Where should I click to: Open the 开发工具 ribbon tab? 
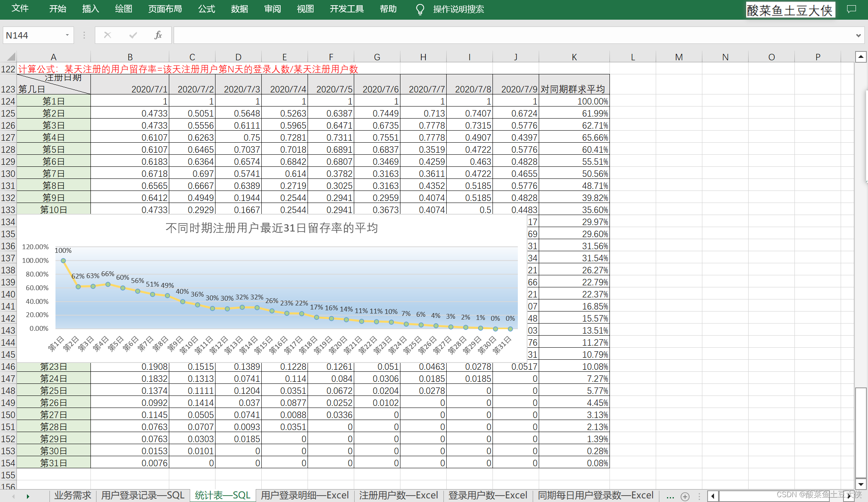tap(347, 9)
